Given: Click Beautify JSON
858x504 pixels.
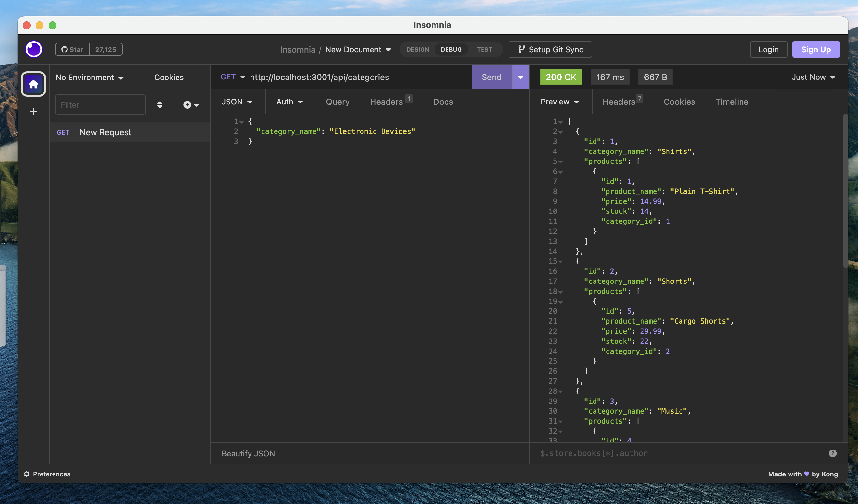Looking at the screenshot, I should [x=248, y=453].
